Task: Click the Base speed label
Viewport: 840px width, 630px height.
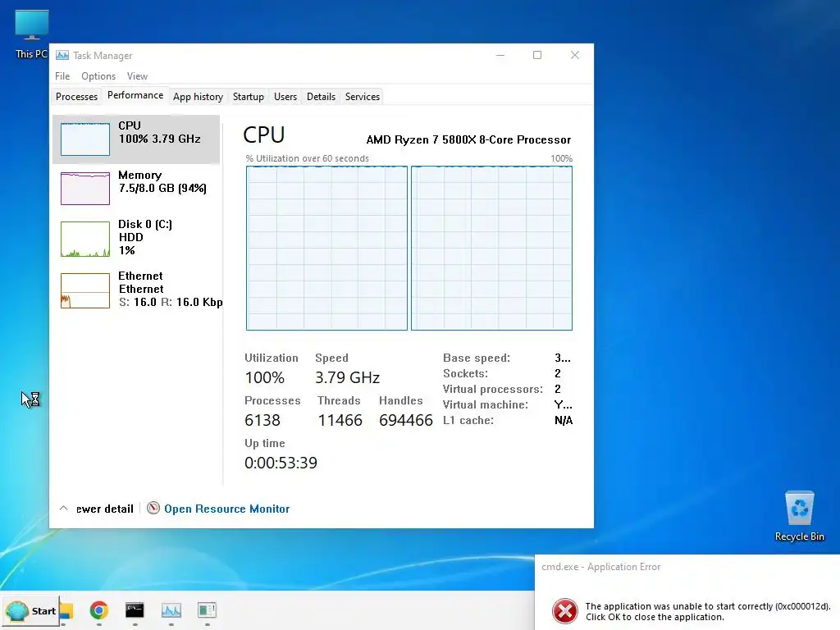Action: tap(477, 358)
